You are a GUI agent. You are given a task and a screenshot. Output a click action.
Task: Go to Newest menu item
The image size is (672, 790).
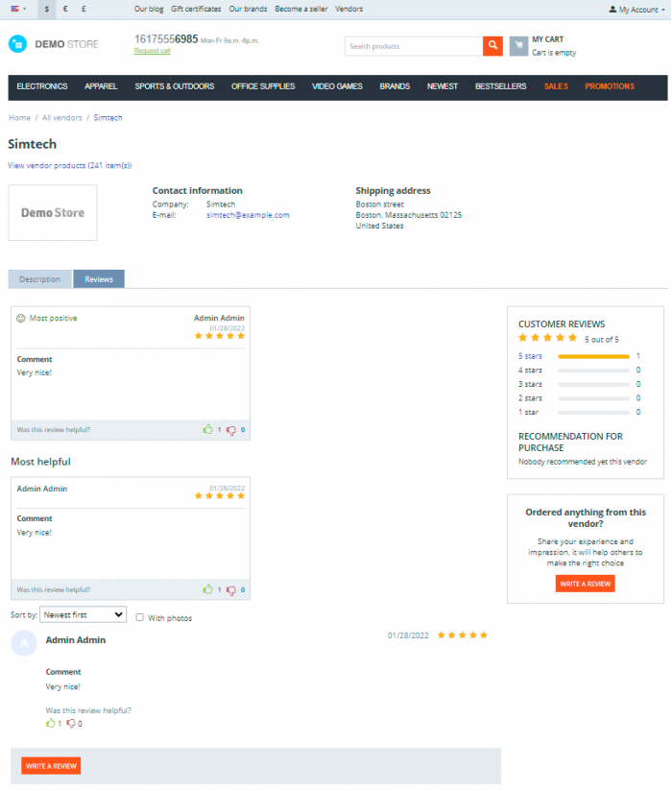pos(443,86)
